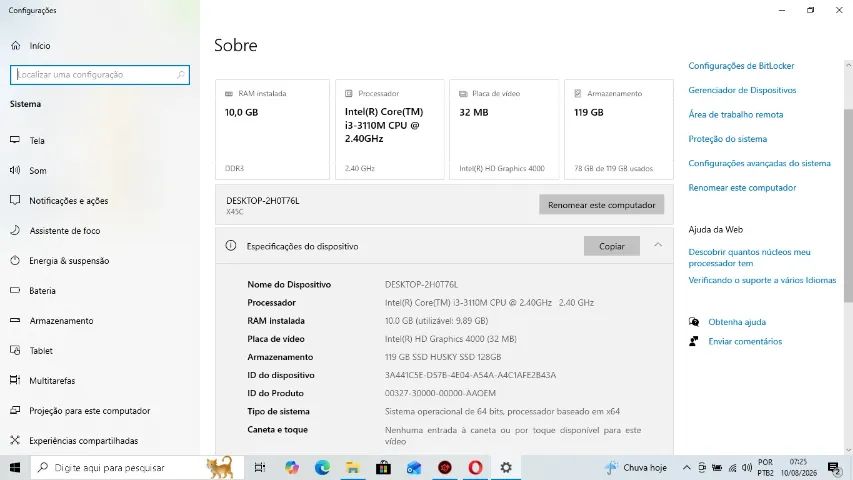
Task: Click the settings page vertical scrollbar
Action: pos(849,205)
